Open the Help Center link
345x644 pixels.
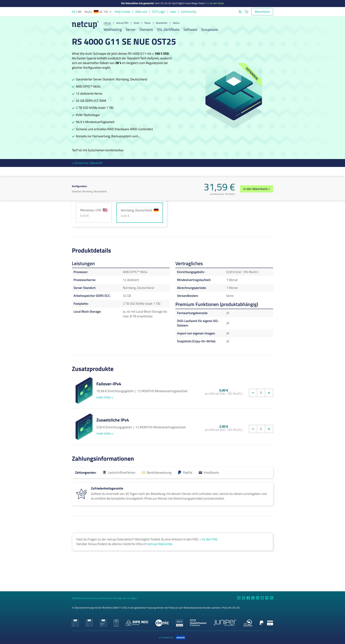click(x=123, y=12)
